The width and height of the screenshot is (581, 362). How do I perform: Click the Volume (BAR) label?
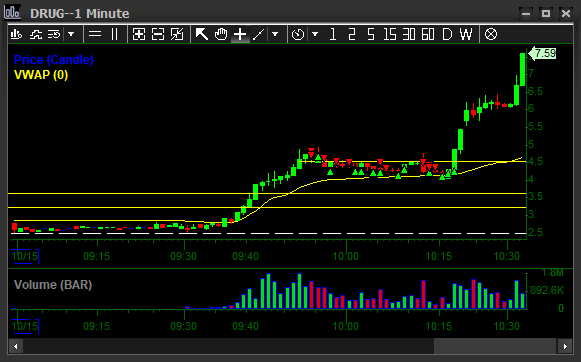tap(53, 285)
